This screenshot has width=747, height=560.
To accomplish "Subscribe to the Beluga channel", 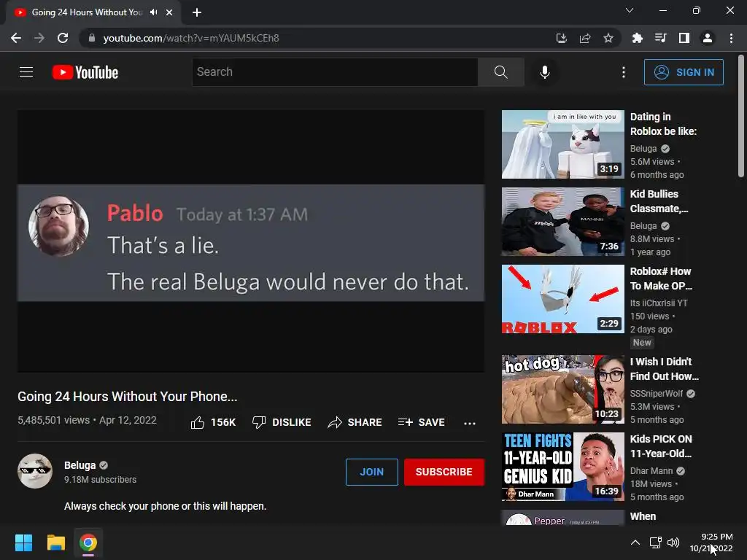I will coord(444,472).
